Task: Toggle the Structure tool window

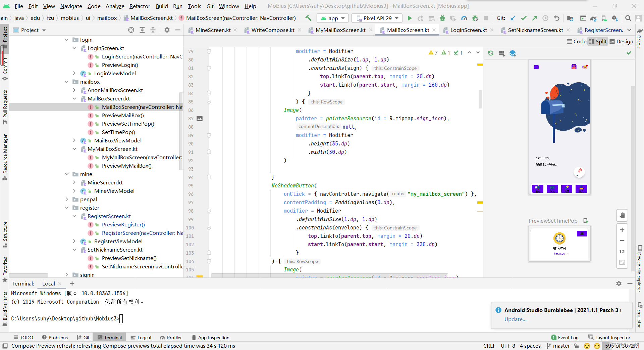Action: click(5, 234)
